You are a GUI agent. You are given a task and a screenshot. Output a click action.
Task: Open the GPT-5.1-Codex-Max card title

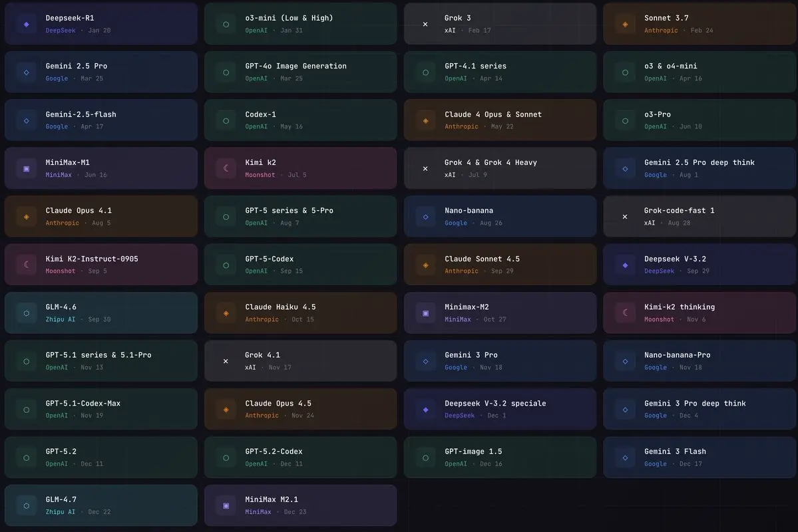coord(83,404)
